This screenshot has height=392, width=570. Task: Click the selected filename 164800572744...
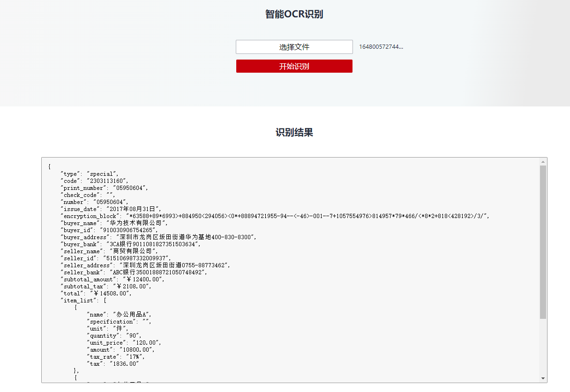point(381,47)
